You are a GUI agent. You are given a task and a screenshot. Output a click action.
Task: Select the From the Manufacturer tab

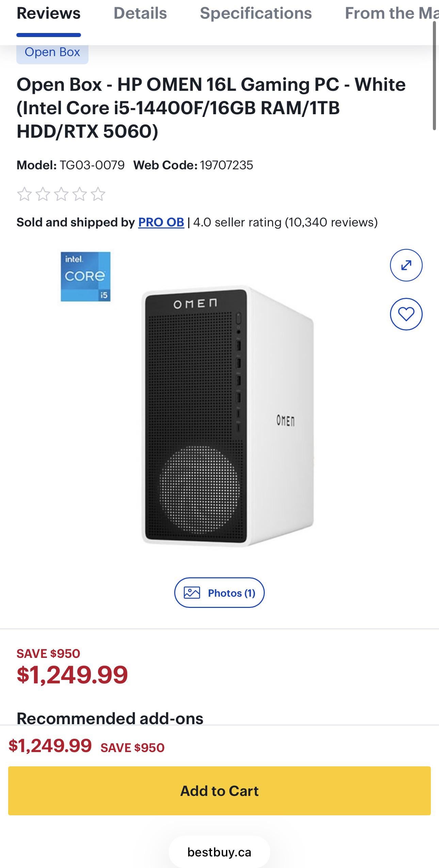click(x=391, y=14)
